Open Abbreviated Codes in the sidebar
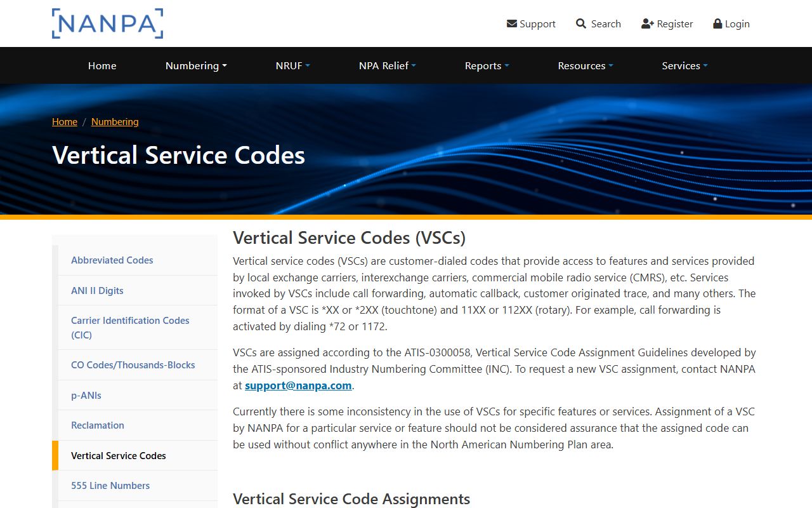 tap(138, 260)
